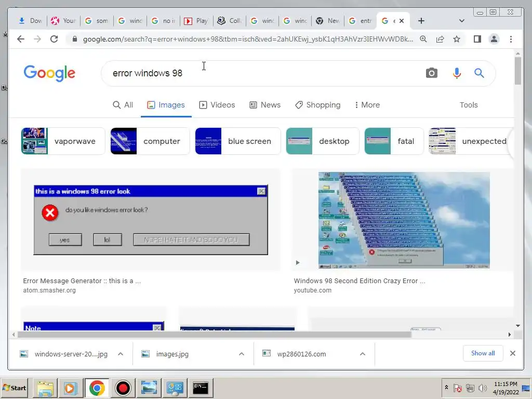The height and width of the screenshot is (399, 532).
Task: Reload the current page
Action: 54,39
